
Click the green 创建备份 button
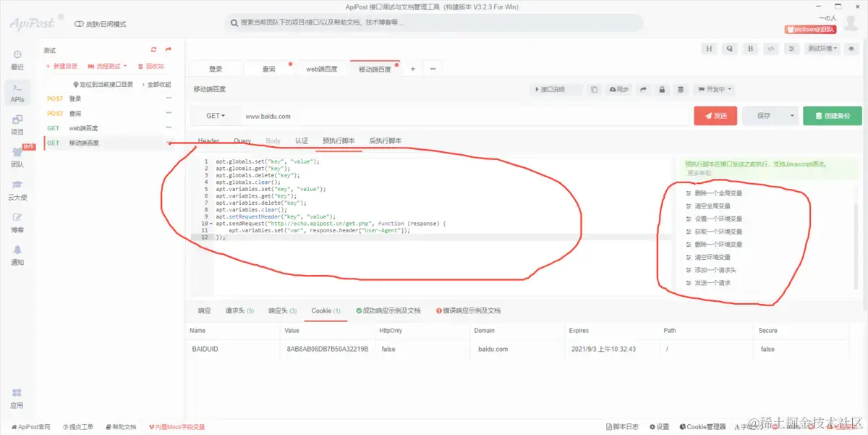pyautogui.click(x=833, y=116)
